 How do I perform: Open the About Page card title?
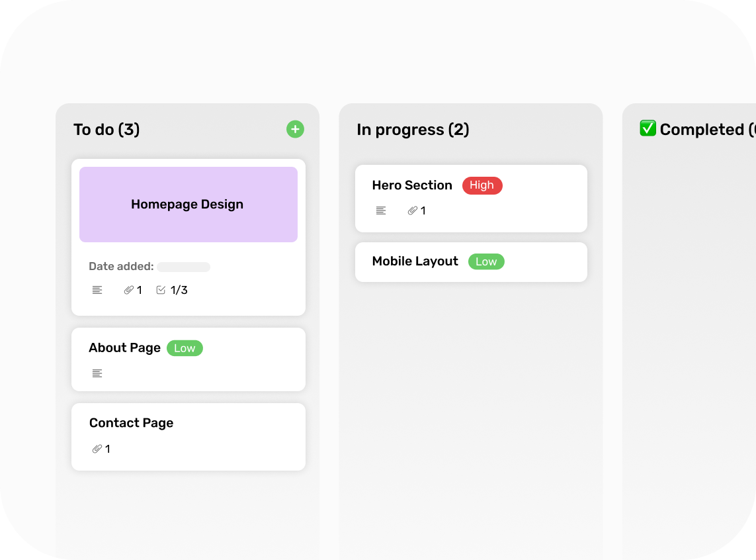[124, 348]
